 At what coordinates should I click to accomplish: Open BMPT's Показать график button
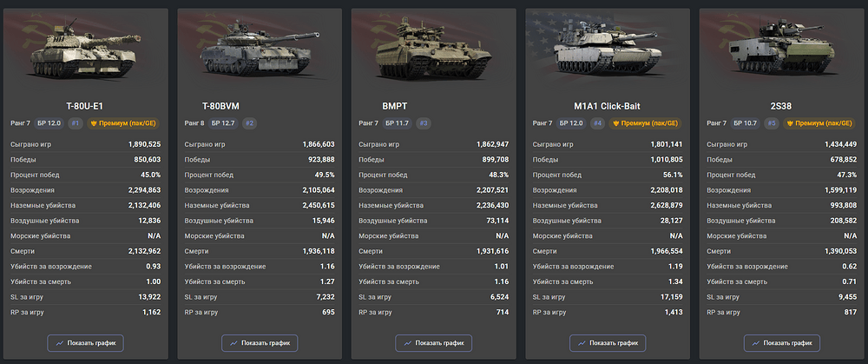coord(433,343)
